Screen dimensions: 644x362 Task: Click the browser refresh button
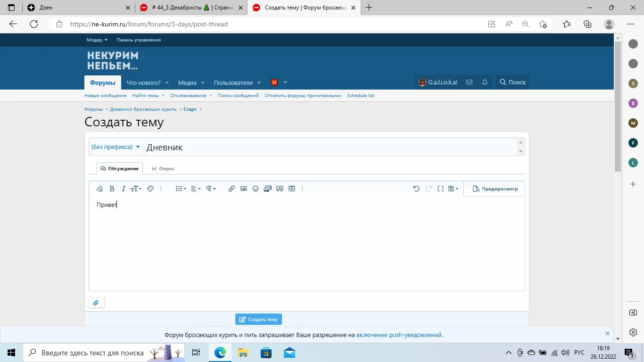pyautogui.click(x=34, y=24)
